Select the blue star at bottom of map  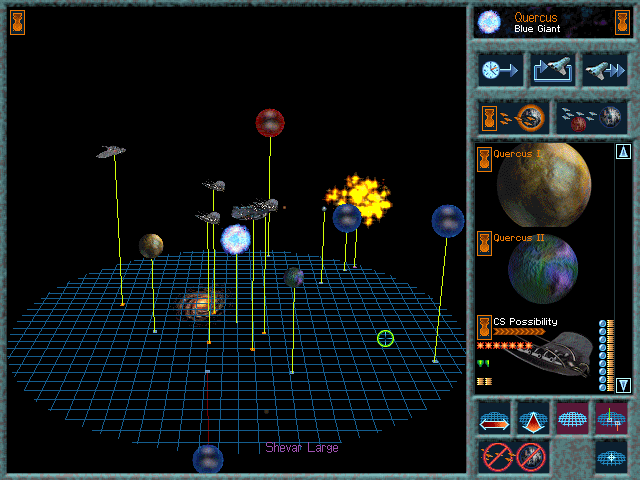pyautogui.click(x=208, y=459)
